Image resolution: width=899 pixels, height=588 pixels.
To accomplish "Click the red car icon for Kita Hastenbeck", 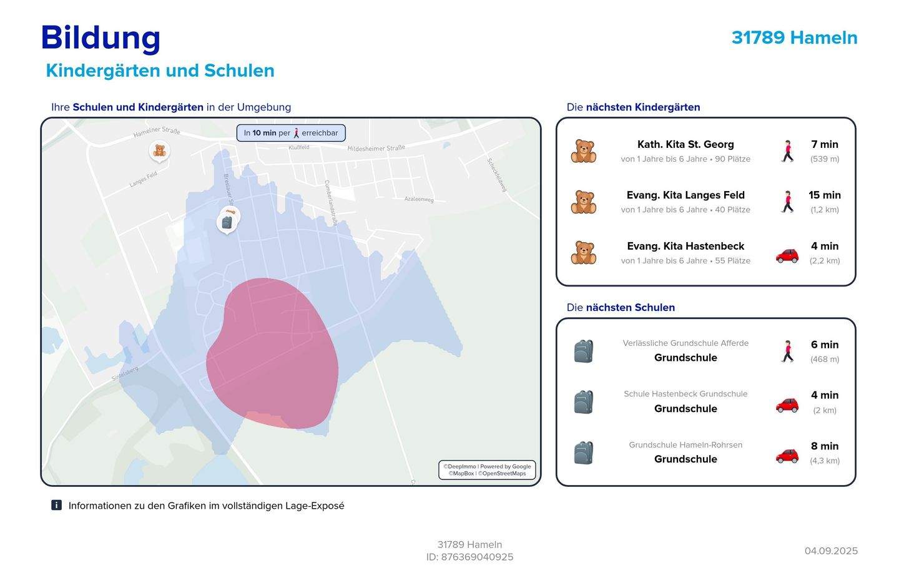I will [787, 255].
